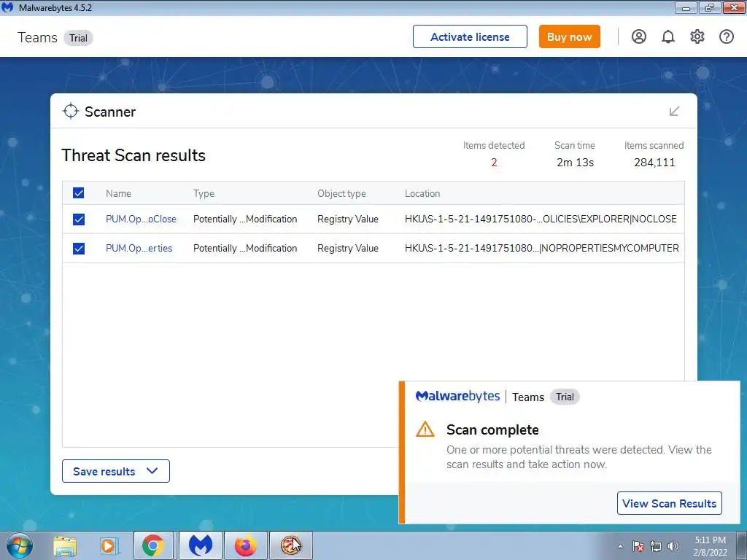
Task: Uncheck the PUM.Op...erties threat checkbox
Action: click(x=79, y=248)
